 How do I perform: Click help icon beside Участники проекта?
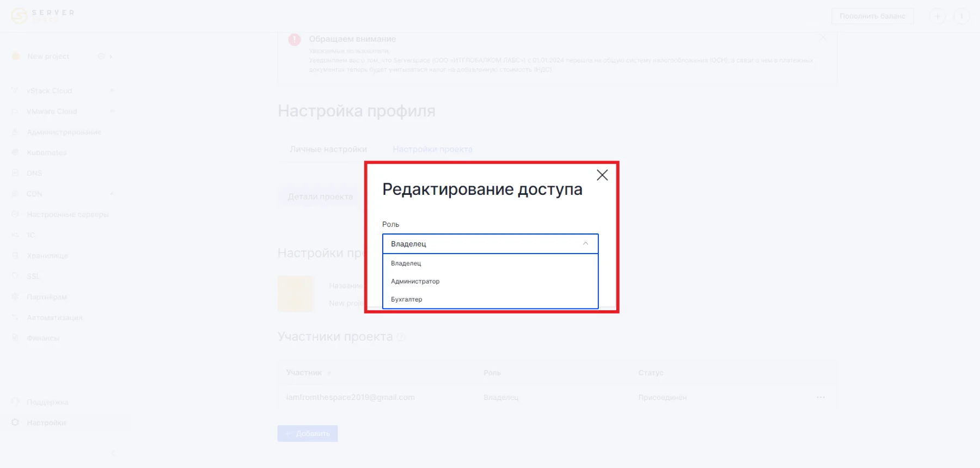(x=401, y=337)
